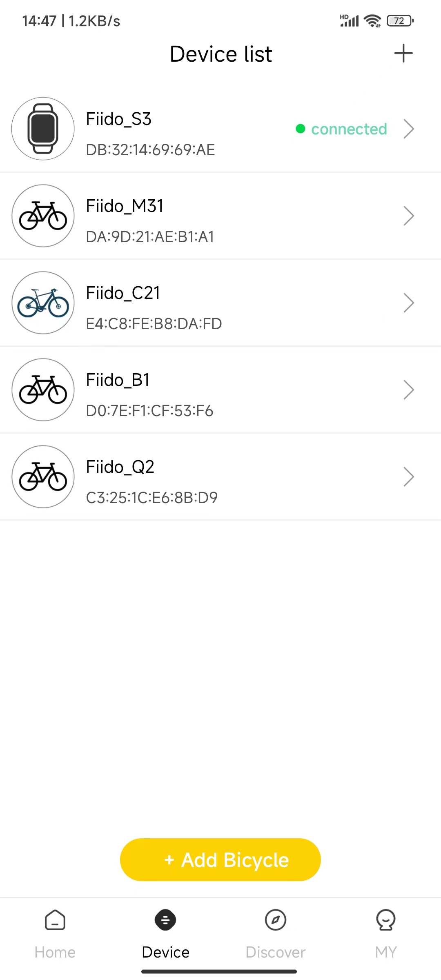The height and width of the screenshot is (980, 441).
Task: Check the battery indicator in status bar
Action: 400,20
